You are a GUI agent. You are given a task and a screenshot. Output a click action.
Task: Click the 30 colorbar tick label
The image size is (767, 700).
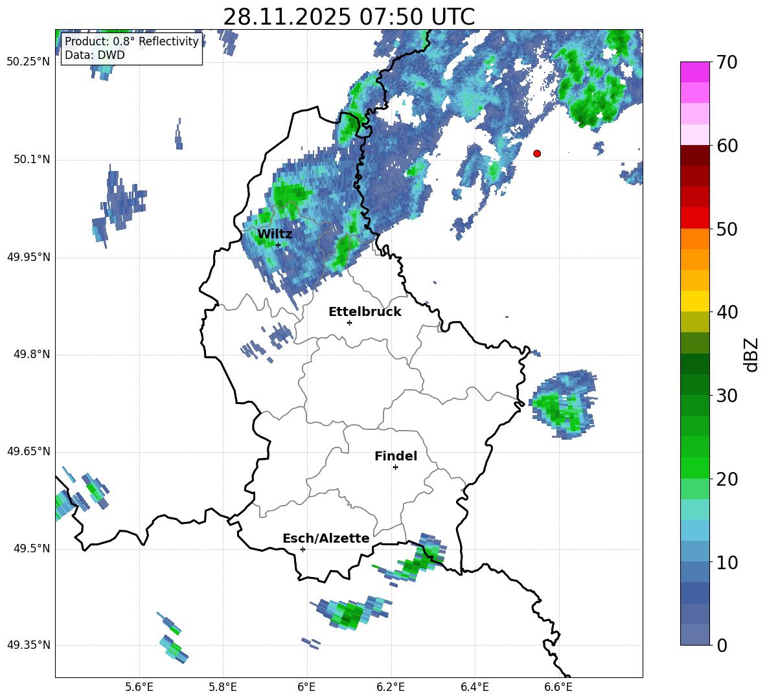[727, 396]
